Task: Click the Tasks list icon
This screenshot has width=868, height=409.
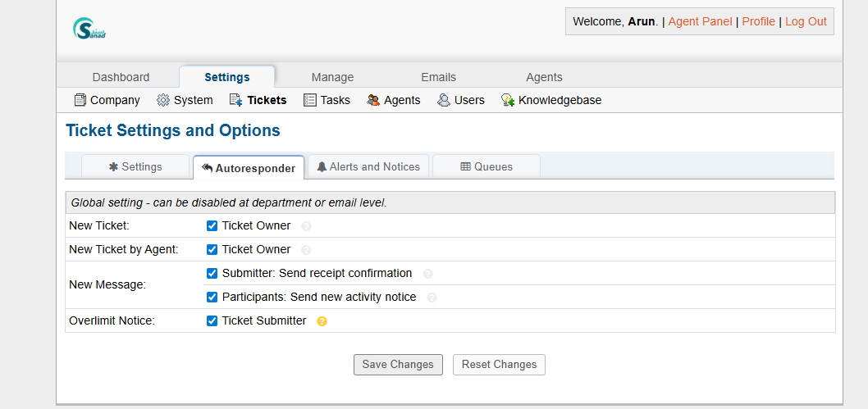Action: (x=310, y=100)
